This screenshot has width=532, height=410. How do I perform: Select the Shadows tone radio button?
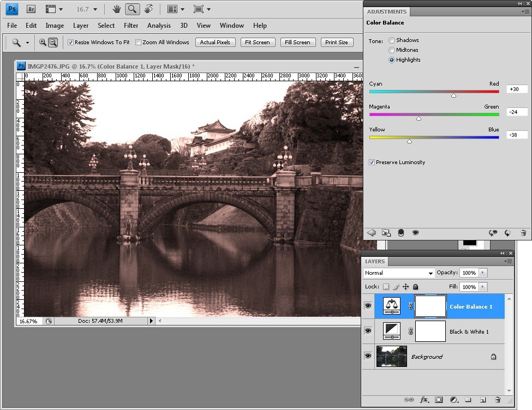coord(392,40)
